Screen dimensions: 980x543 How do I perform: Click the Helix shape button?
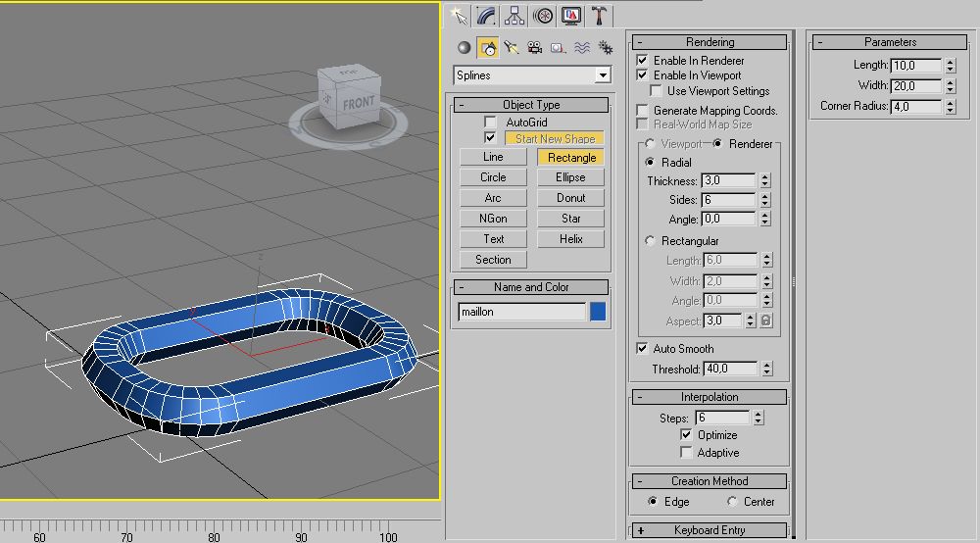(x=570, y=239)
